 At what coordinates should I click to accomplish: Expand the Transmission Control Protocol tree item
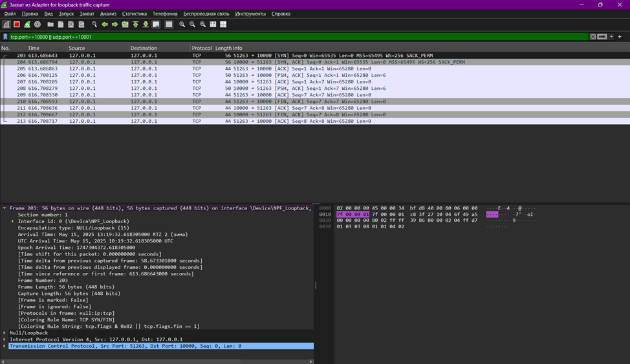click(x=5, y=346)
